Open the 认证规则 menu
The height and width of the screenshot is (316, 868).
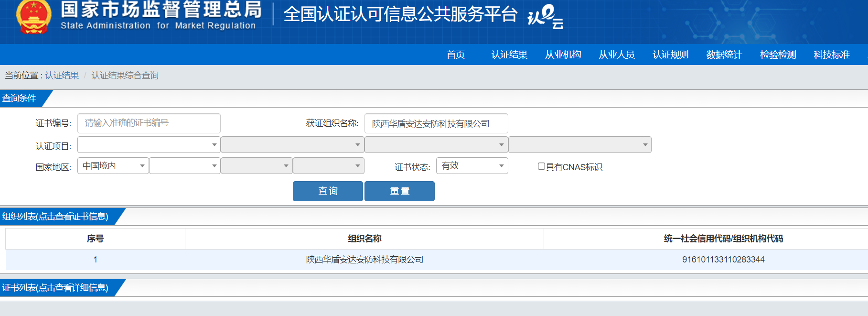click(671, 54)
